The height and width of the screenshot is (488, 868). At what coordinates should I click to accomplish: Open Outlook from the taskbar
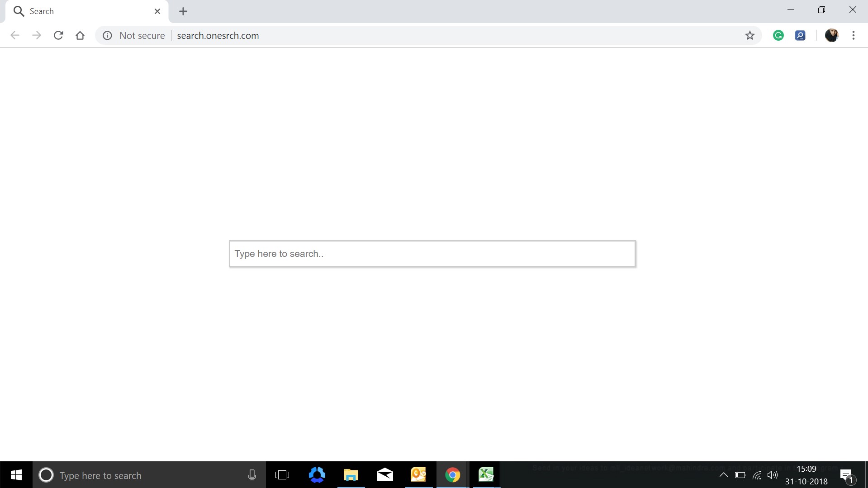(418, 475)
